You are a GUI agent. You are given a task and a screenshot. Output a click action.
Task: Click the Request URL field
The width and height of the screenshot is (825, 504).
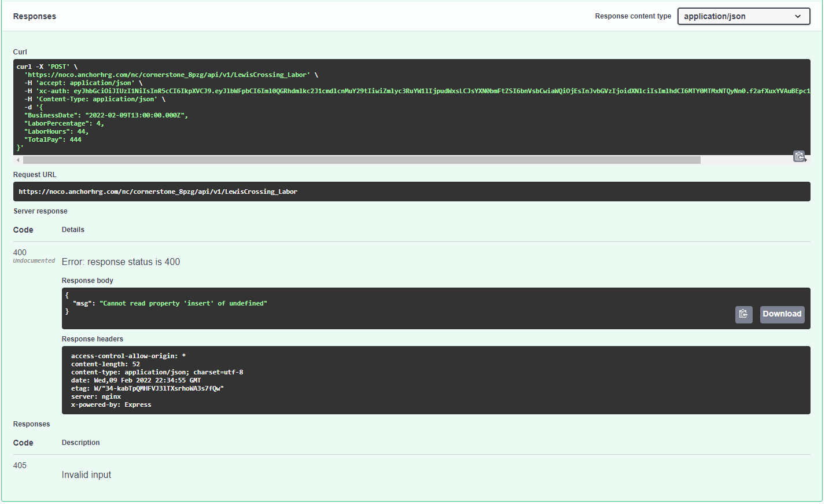point(411,191)
